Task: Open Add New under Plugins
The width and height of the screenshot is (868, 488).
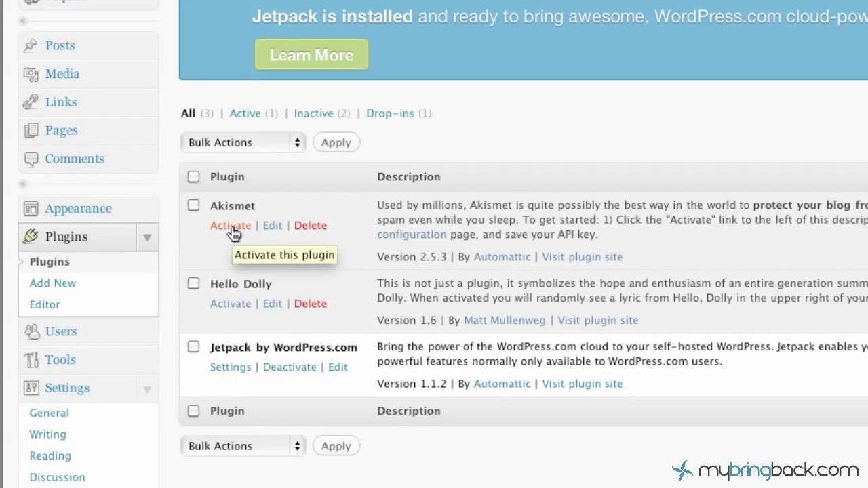Action: [53, 283]
